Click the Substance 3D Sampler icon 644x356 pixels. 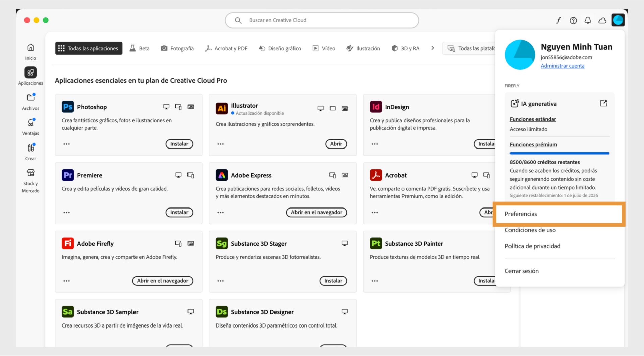(x=68, y=312)
